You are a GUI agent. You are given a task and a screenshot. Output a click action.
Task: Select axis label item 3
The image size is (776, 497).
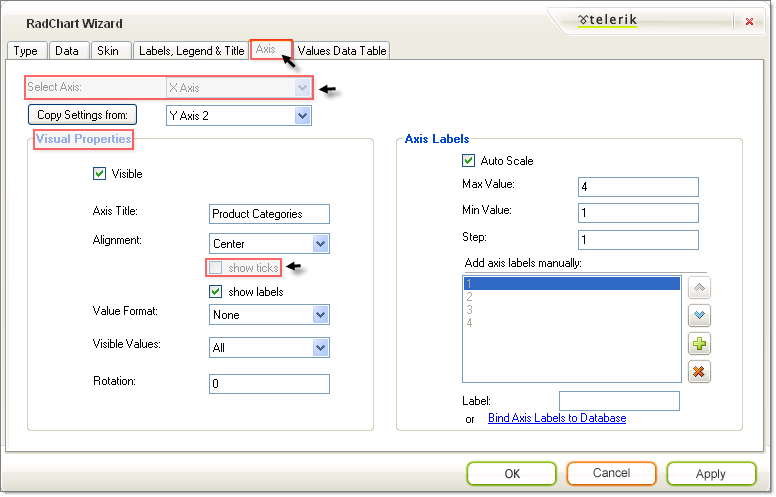point(572,309)
